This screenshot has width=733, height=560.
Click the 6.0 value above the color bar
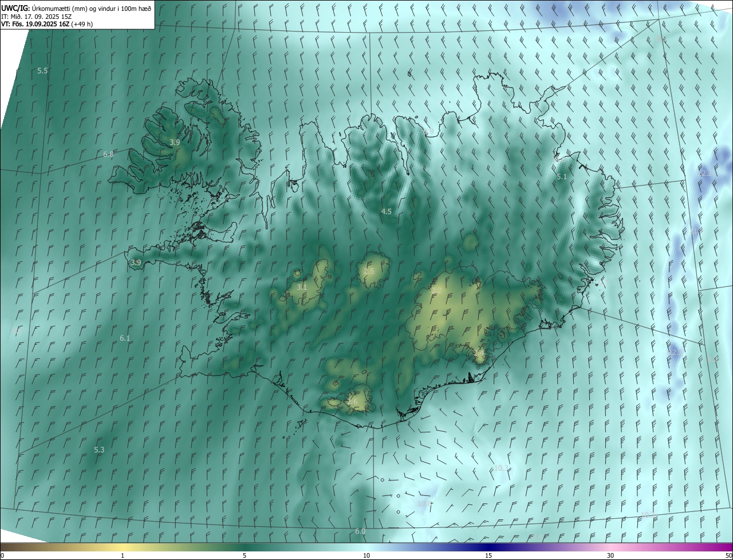[360, 531]
